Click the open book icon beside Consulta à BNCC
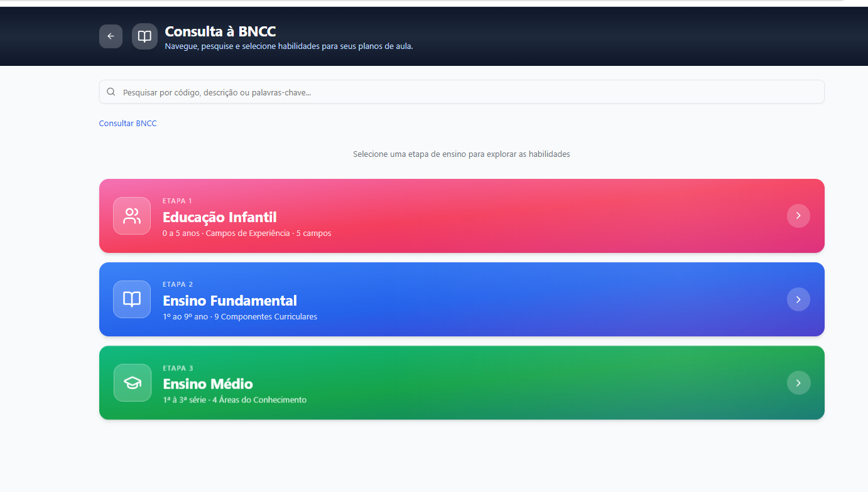Viewport: 868px width, 492px height. tap(144, 36)
